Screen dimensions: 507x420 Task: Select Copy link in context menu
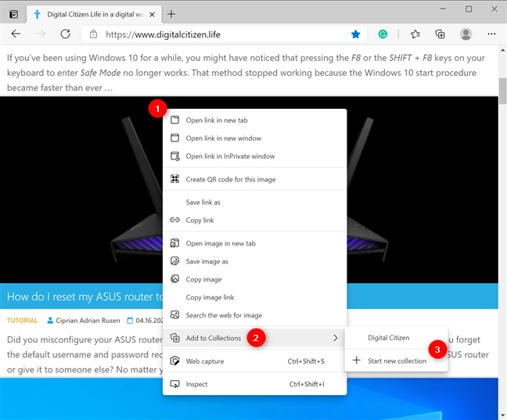click(255, 221)
